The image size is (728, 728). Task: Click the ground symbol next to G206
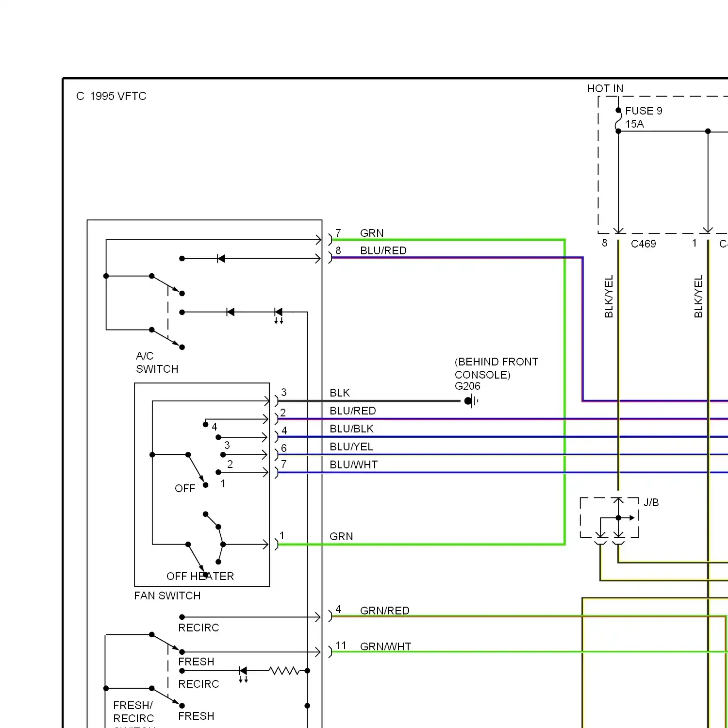[x=472, y=401]
